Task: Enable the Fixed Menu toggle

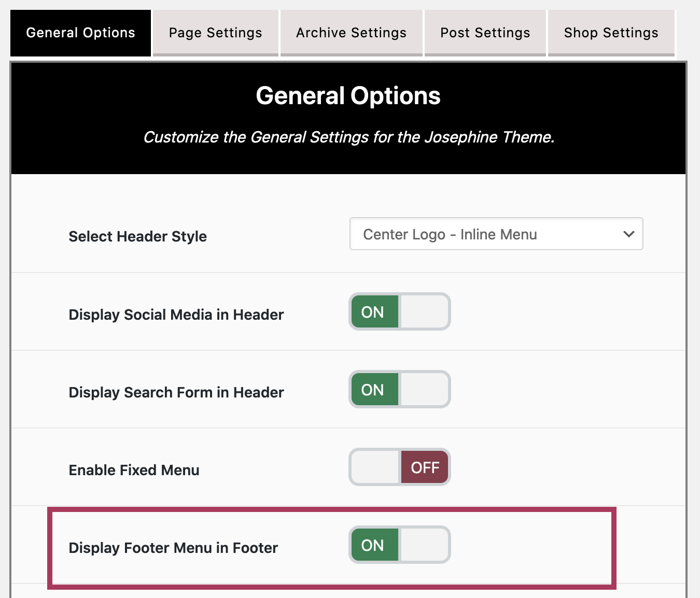Action: click(400, 467)
